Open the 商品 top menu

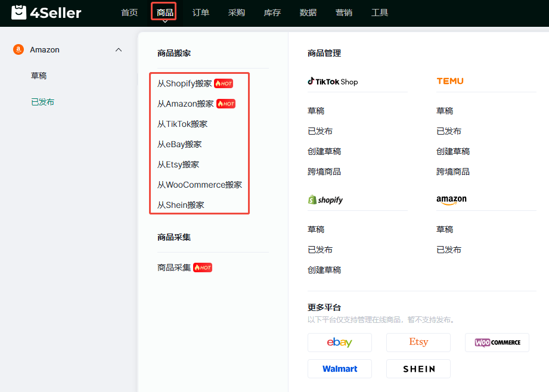pyautogui.click(x=164, y=13)
